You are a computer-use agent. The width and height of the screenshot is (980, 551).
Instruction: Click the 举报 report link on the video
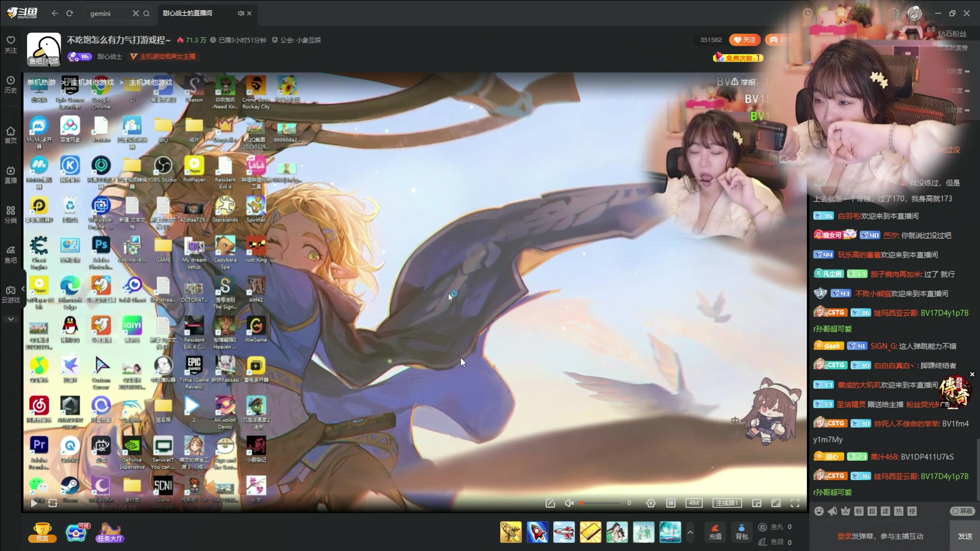(x=743, y=82)
